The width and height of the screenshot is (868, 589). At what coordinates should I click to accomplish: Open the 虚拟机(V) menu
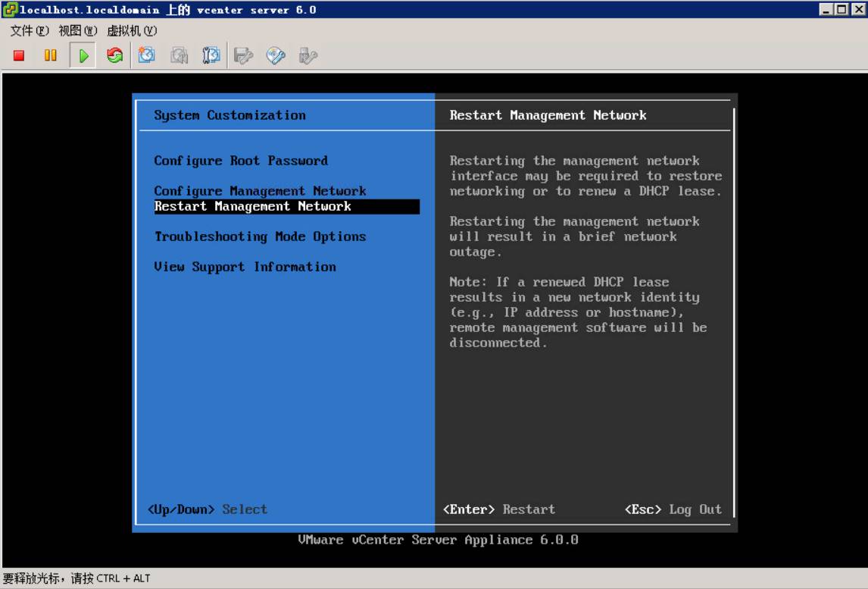click(x=132, y=30)
